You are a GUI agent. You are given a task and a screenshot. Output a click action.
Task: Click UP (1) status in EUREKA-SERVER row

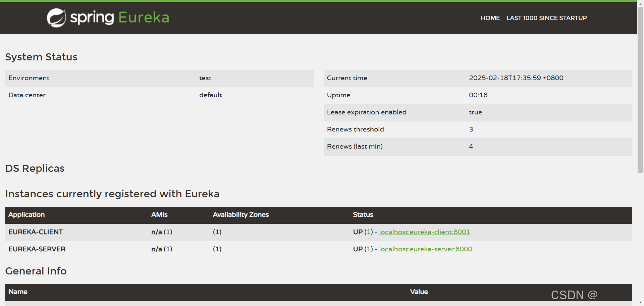click(x=363, y=249)
